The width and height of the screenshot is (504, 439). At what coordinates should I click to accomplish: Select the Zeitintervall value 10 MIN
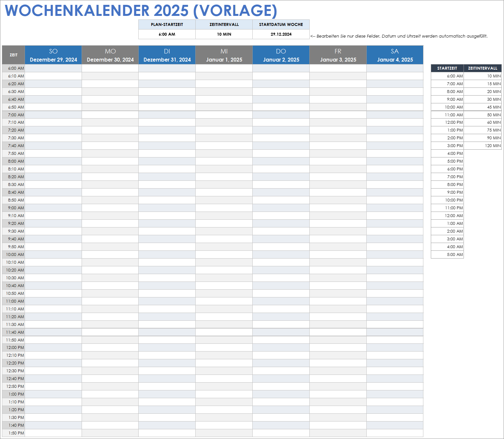[x=224, y=34]
